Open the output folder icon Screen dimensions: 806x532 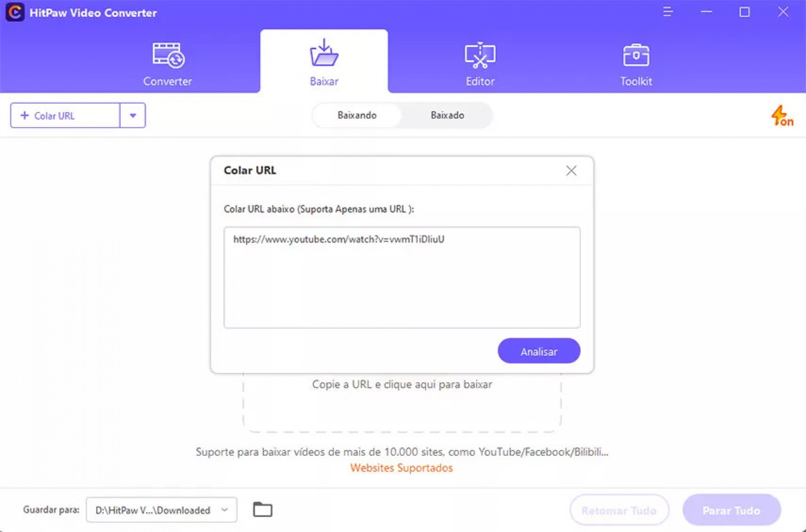[x=263, y=509]
